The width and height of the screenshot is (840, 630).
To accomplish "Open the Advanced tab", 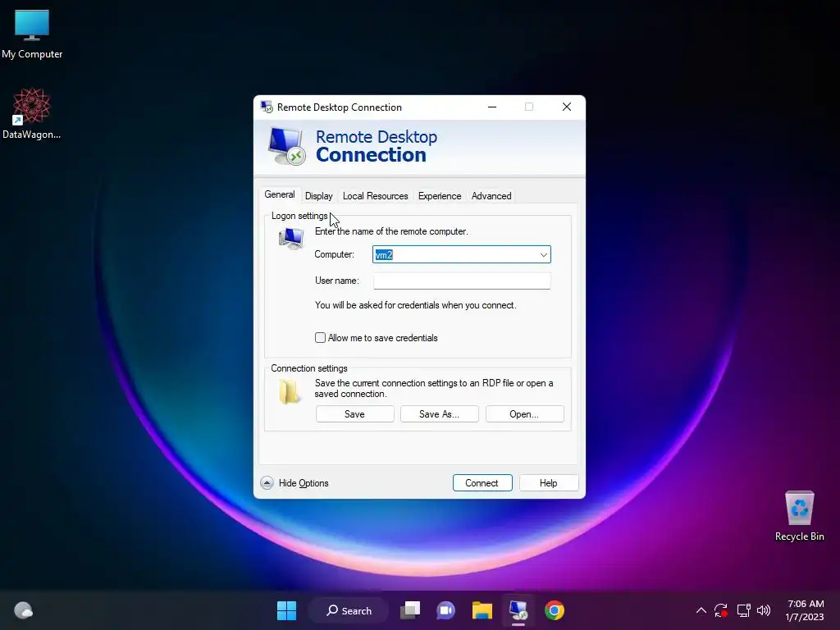I will (491, 196).
